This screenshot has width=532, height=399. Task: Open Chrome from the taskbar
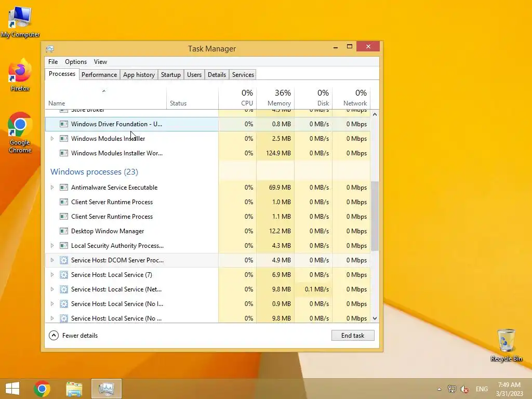tap(42, 389)
